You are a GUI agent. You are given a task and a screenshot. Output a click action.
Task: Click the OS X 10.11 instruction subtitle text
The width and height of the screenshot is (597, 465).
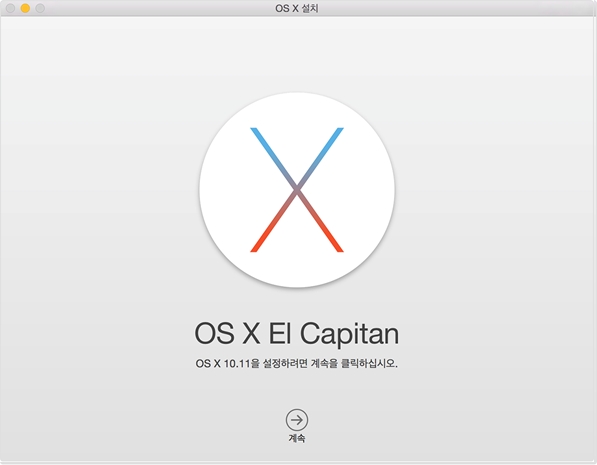click(297, 364)
